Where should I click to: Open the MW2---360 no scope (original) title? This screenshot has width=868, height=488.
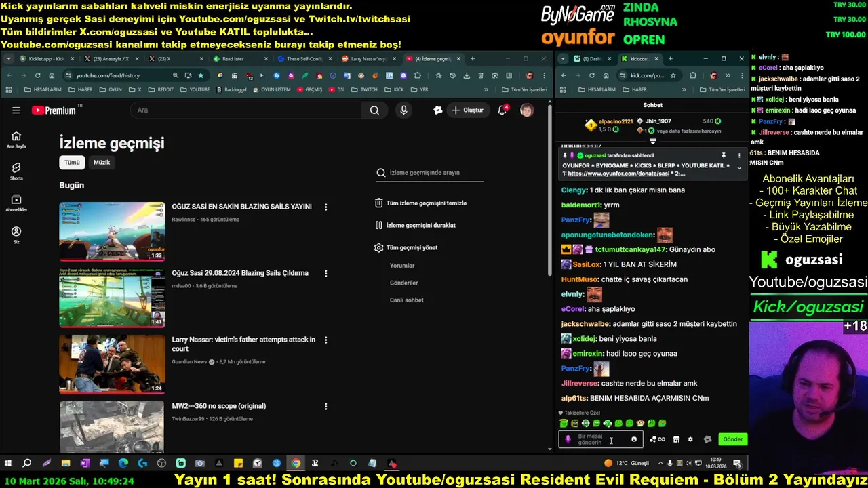coord(218,406)
